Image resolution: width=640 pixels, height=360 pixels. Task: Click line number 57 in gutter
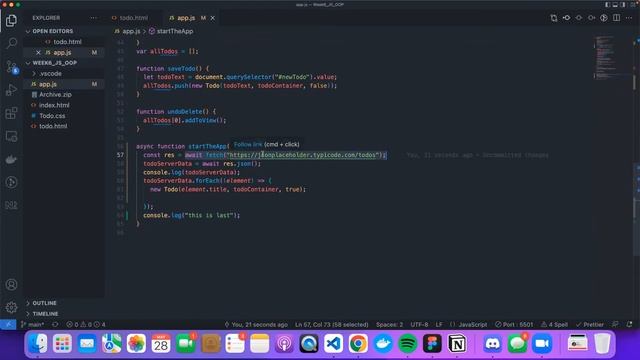[x=120, y=155]
